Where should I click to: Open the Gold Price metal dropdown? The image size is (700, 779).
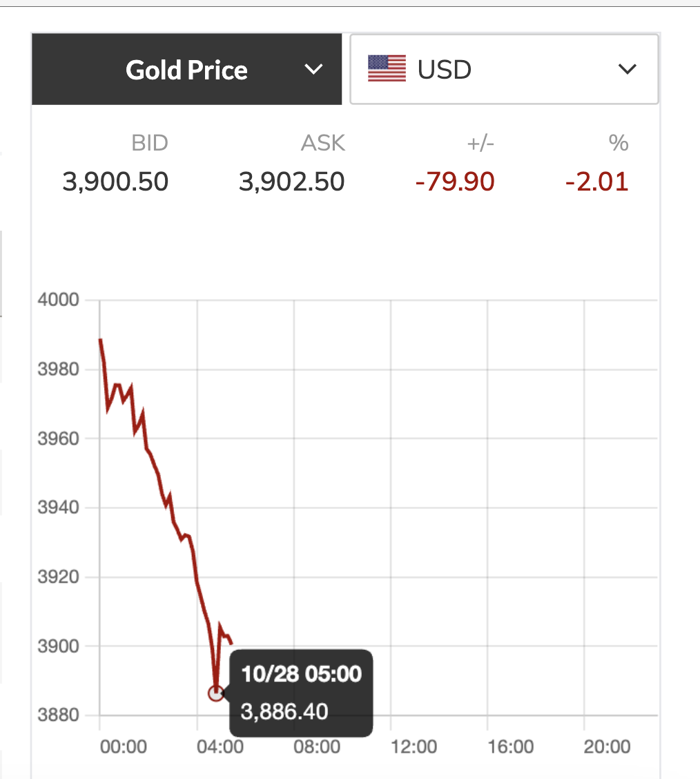[186, 70]
